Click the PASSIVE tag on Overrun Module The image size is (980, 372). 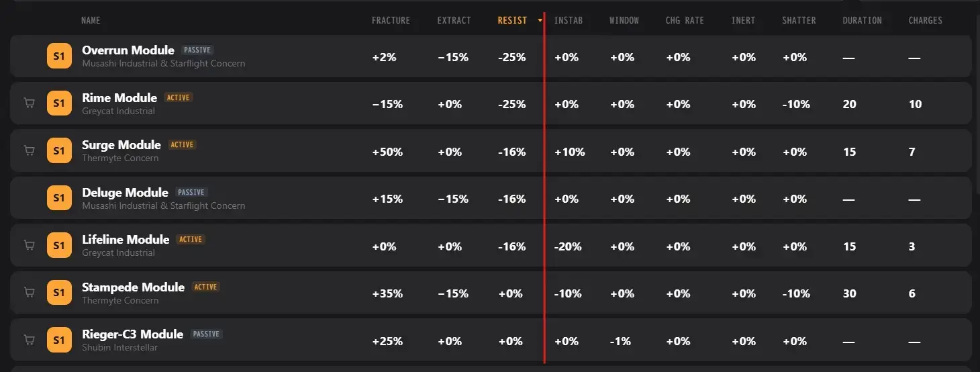click(x=198, y=50)
